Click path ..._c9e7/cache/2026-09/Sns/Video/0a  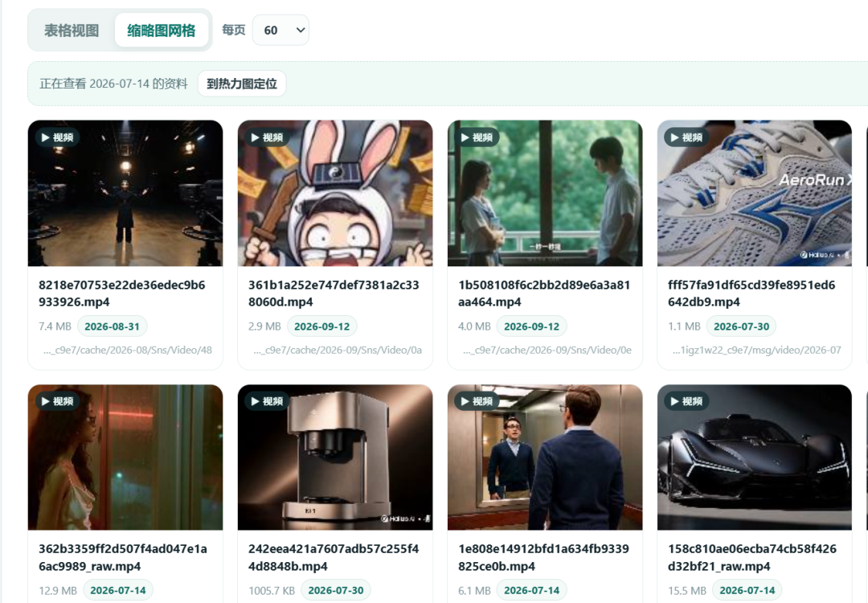(x=337, y=350)
